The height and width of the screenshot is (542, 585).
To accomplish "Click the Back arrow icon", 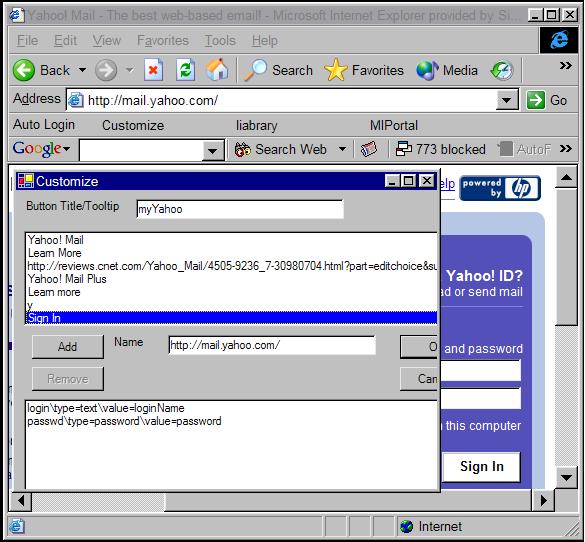I will tap(24, 70).
